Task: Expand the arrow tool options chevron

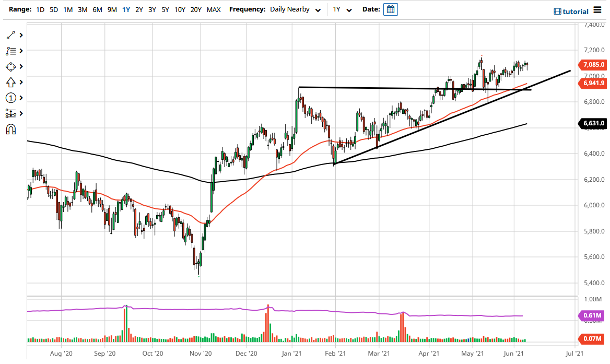Action: coord(21,82)
